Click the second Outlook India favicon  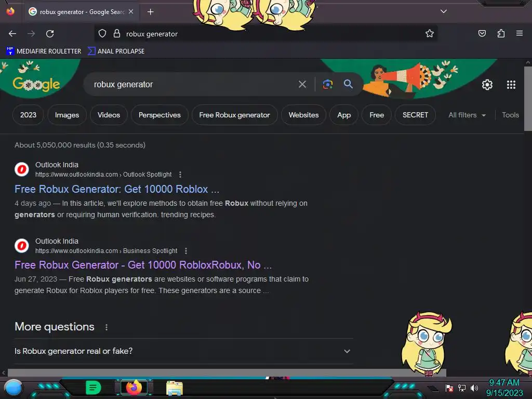click(x=22, y=245)
